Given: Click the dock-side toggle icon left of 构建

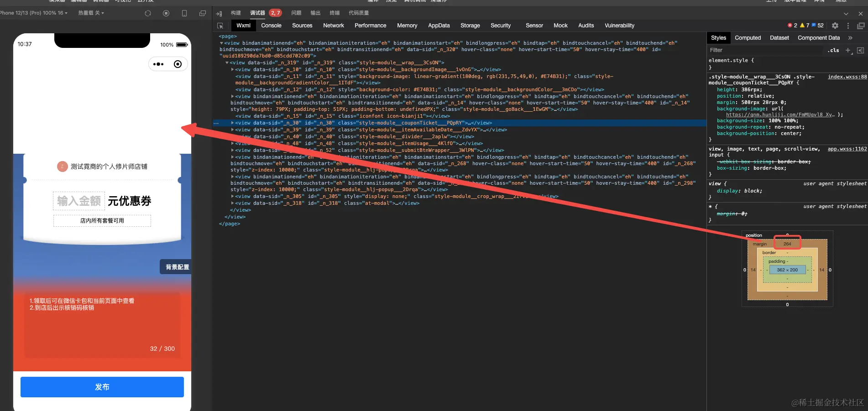Looking at the screenshot, I should click(x=219, y=13).
